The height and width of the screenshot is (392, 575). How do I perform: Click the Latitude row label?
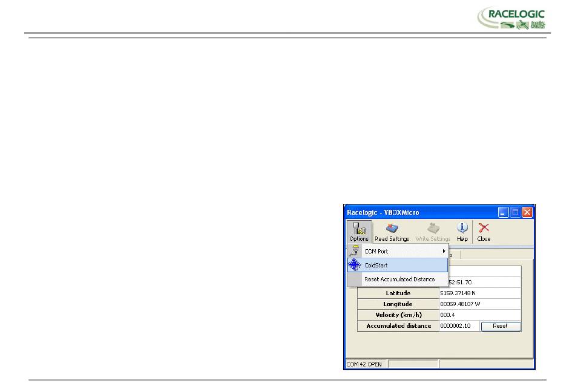[x=398, y=293]
